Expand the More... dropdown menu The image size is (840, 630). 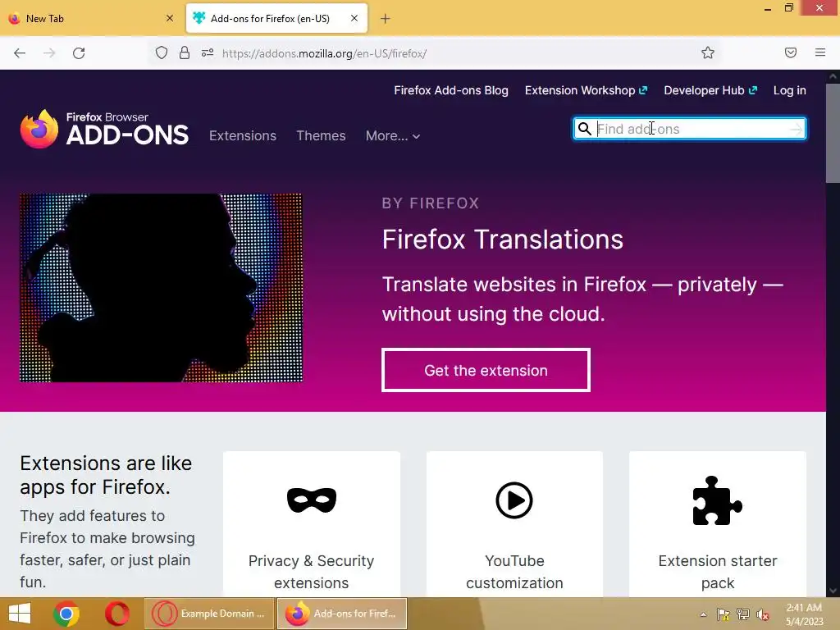coord(393,135)
